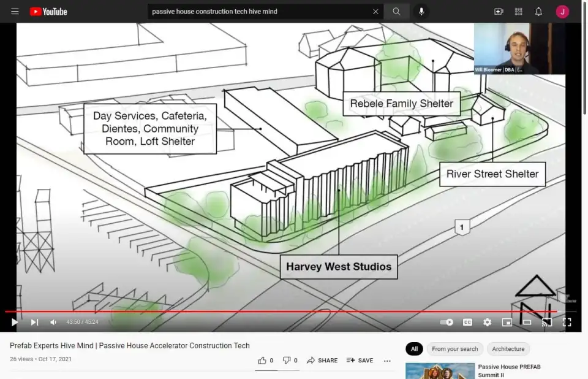
Task: Play the video
Action: [15, 322]
